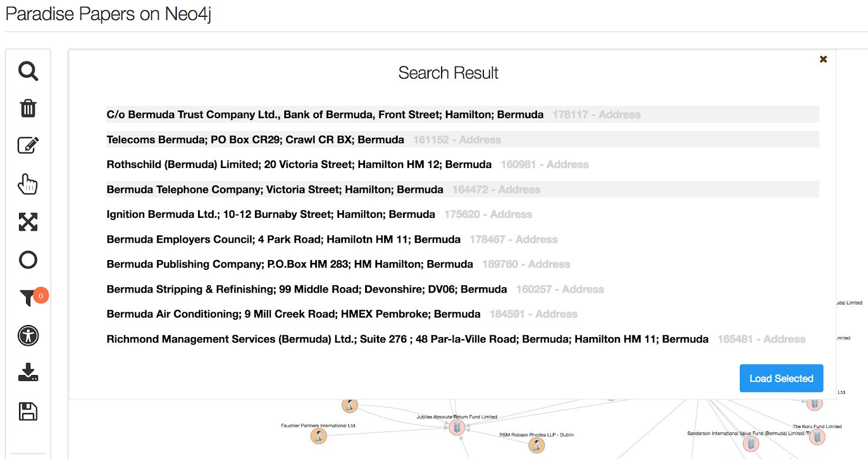868x459 pixels.
Task: Click the Load Selected button
Action: click(781, 378)
